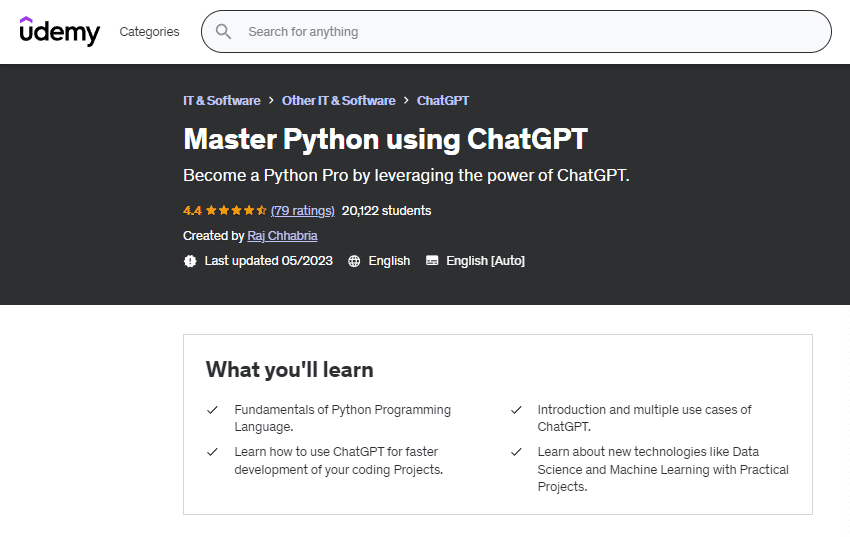Click chevron after Other IT & Software
Image resolution: width=850 pixels, height=537 pixels.
point(406,101)
